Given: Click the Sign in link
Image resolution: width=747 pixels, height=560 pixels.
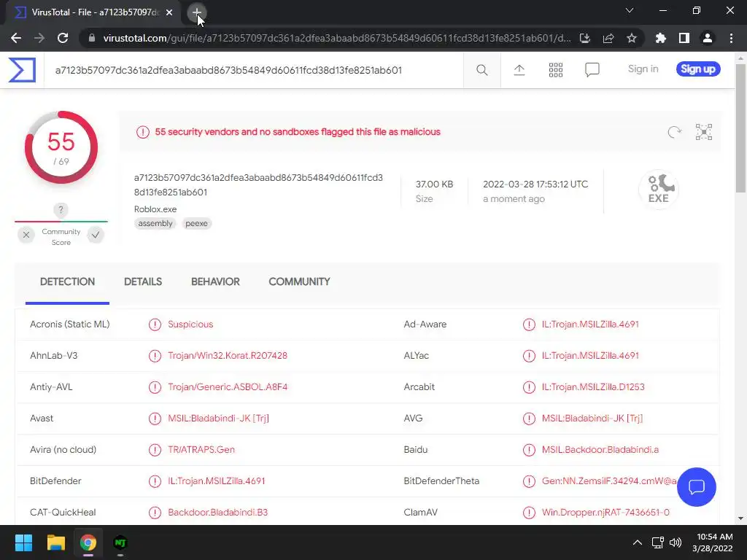Looking at the screenshot, I should pos(643,69).
